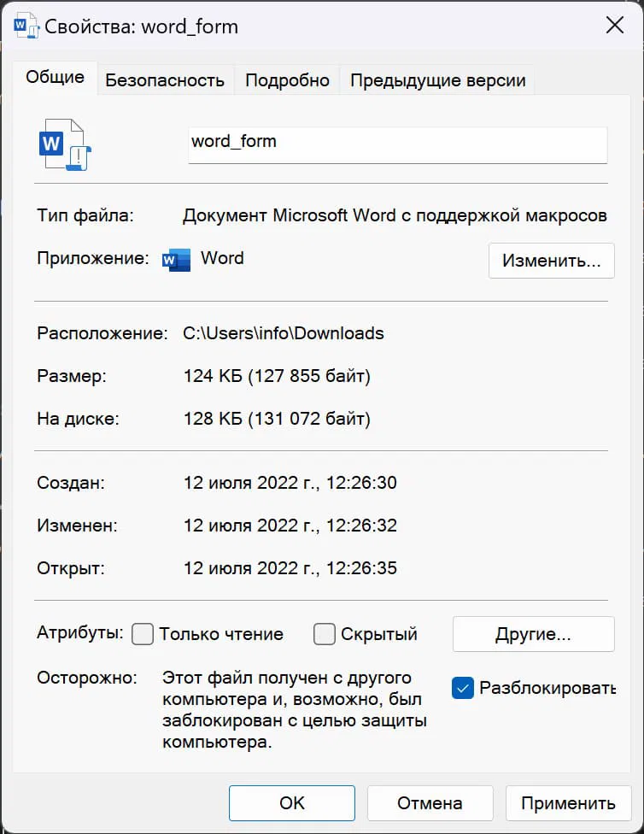The width and height of the screenshot is (644, 834).
Task: Go to the Подробно tab
Action: click(287, 80)
